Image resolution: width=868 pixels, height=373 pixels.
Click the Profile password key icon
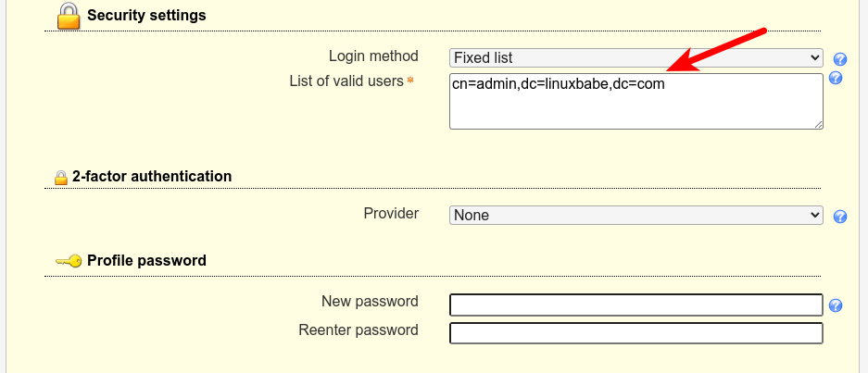click(69, 261)
